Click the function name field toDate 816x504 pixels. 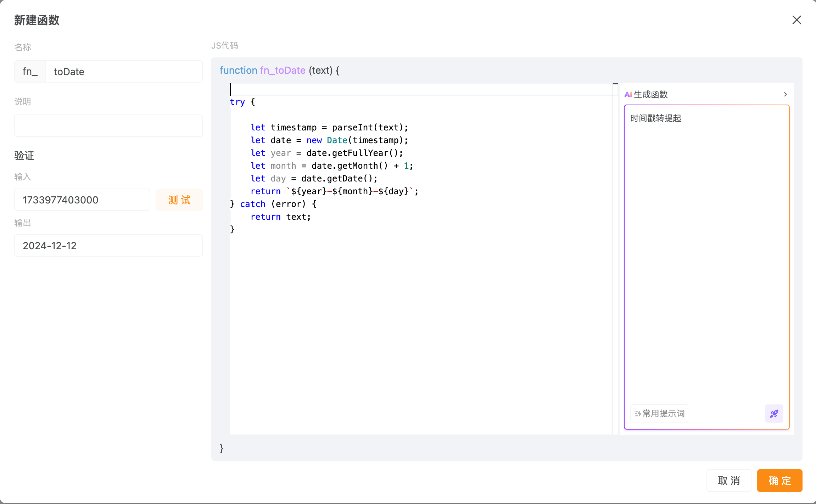click(124, 72)
